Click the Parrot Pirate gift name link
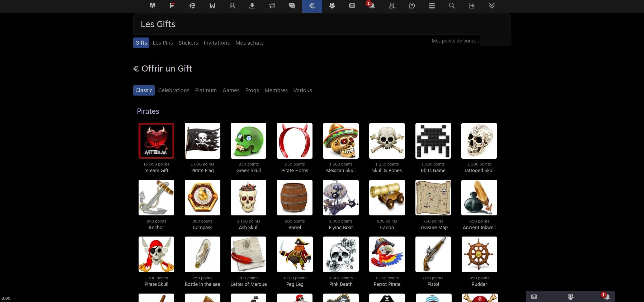This screenshot has height=302, width=644. (387, 284)
